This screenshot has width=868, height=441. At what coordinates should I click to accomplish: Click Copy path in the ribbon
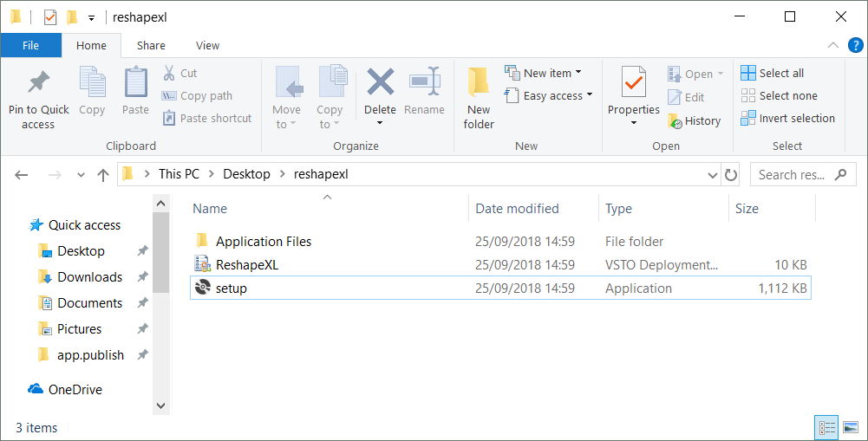pos(197,95)
